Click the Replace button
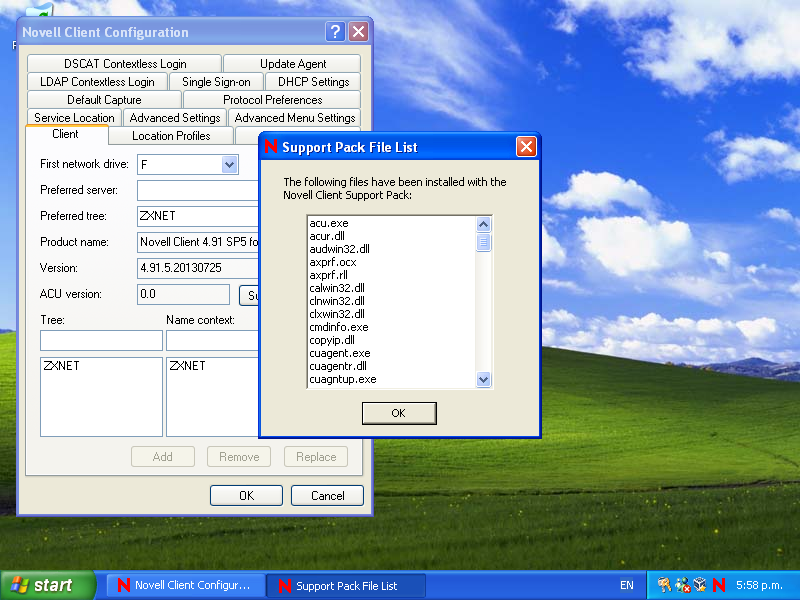800x600 pixels. tap(316, 457)
